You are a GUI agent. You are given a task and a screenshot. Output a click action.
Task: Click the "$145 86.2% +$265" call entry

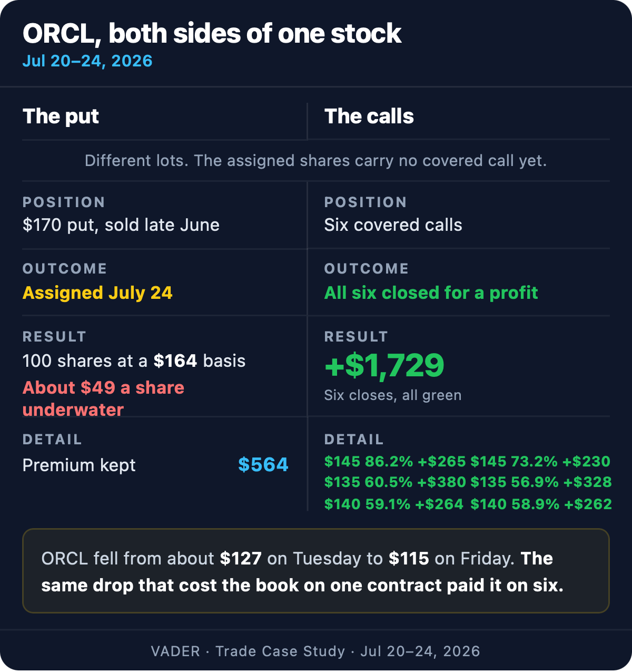[395, 462]
